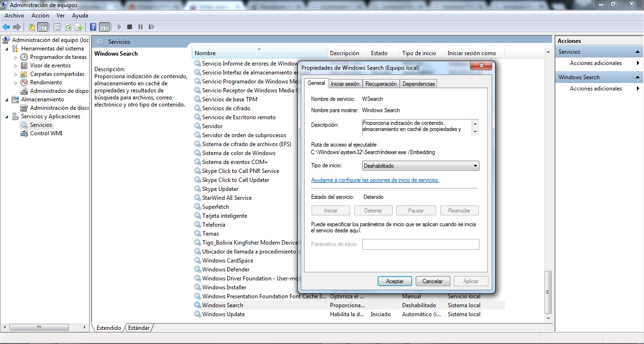Toggle the show/hide Action pane icon
The height and width of the screenshot is (344, 644).
[104, 27]
